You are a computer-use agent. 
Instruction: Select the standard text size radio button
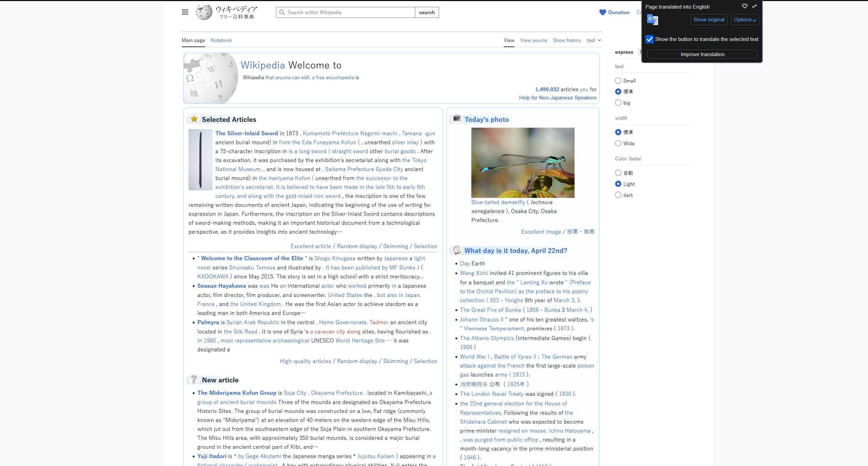(618, 92)
